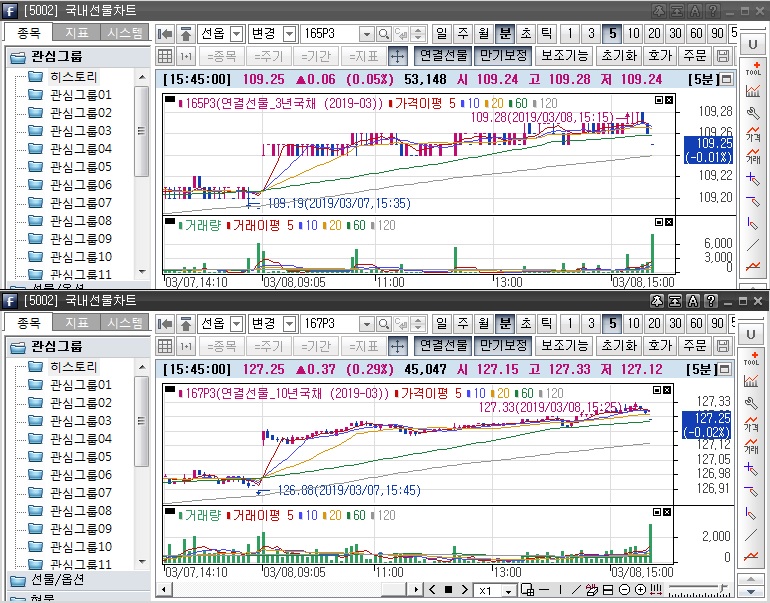Open the x1 speed dropdown
Viewport: 770px width, 603px height.
coord(510,590)
